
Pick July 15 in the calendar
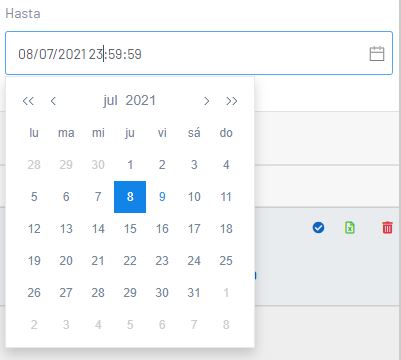tap(130, 229)
